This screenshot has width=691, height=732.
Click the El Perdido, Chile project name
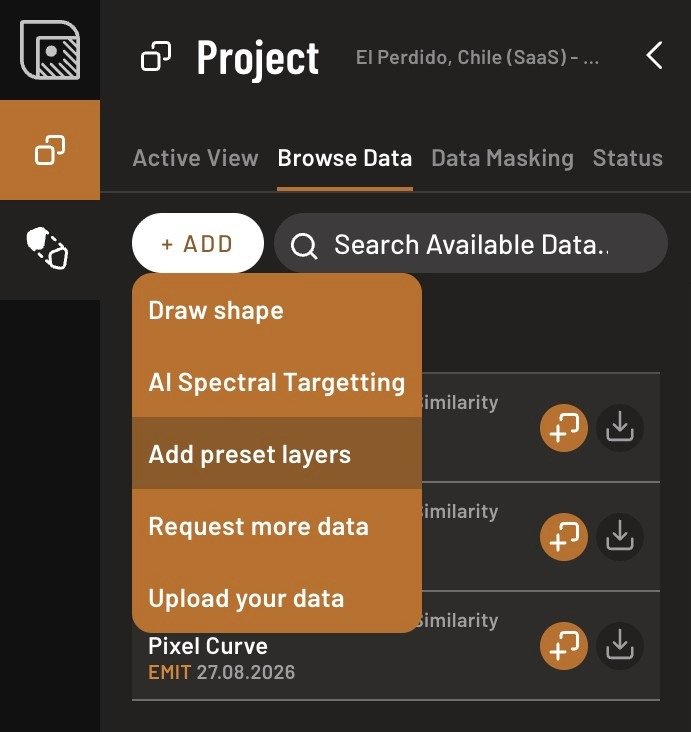tap(477, 57)
